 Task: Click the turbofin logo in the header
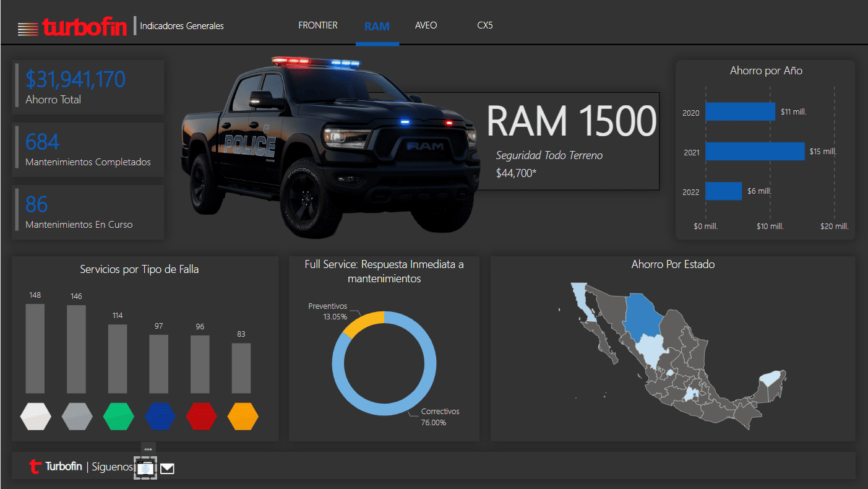(x=72, y=27)
